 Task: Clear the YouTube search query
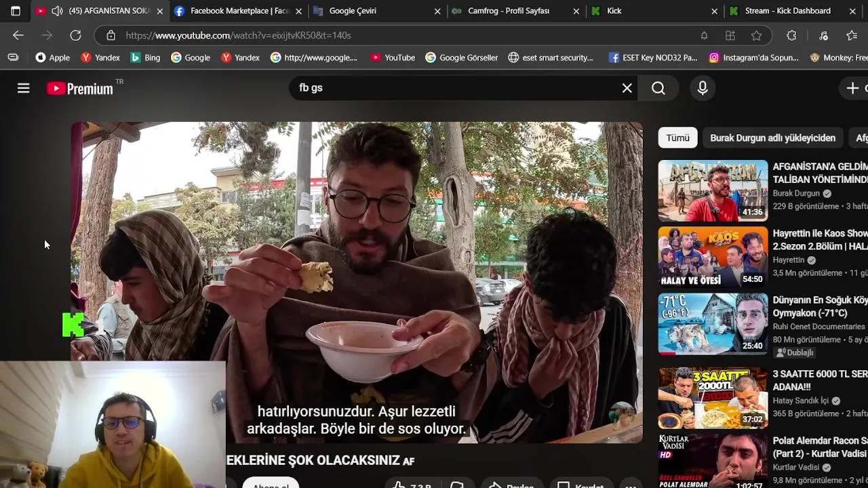627,88
